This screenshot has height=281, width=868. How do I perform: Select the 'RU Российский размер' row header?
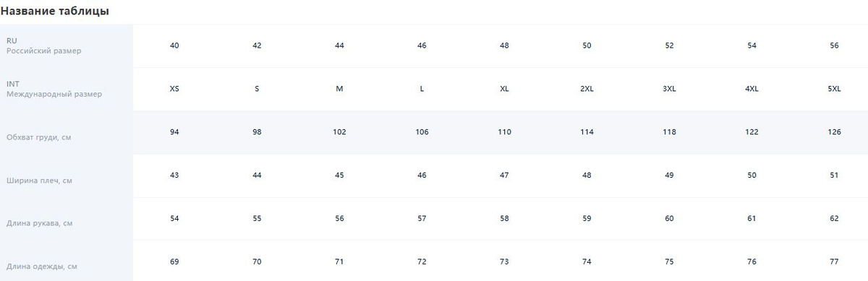click(x=67, y=46)
